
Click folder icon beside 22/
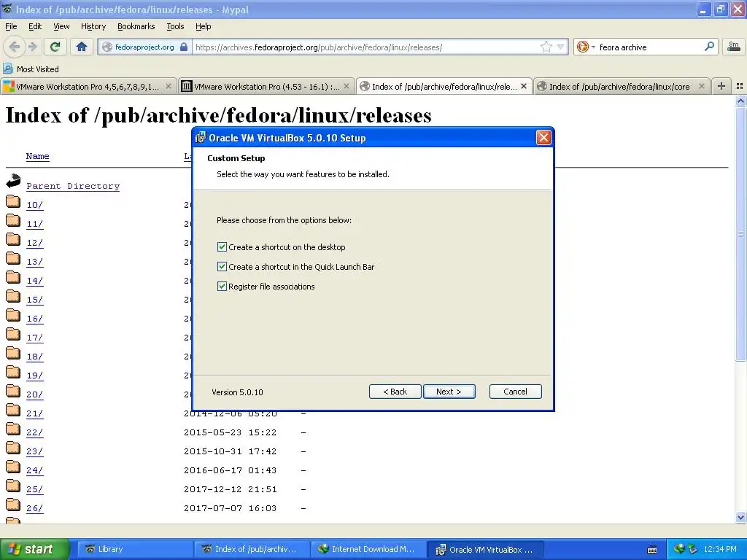pos(13,429)
